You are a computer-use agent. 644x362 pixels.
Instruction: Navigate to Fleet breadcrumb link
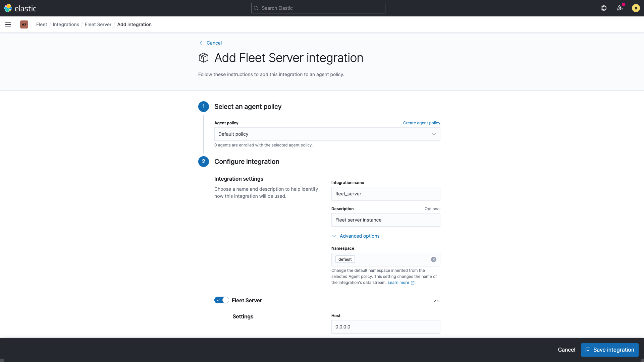click(x=42, y=24)
